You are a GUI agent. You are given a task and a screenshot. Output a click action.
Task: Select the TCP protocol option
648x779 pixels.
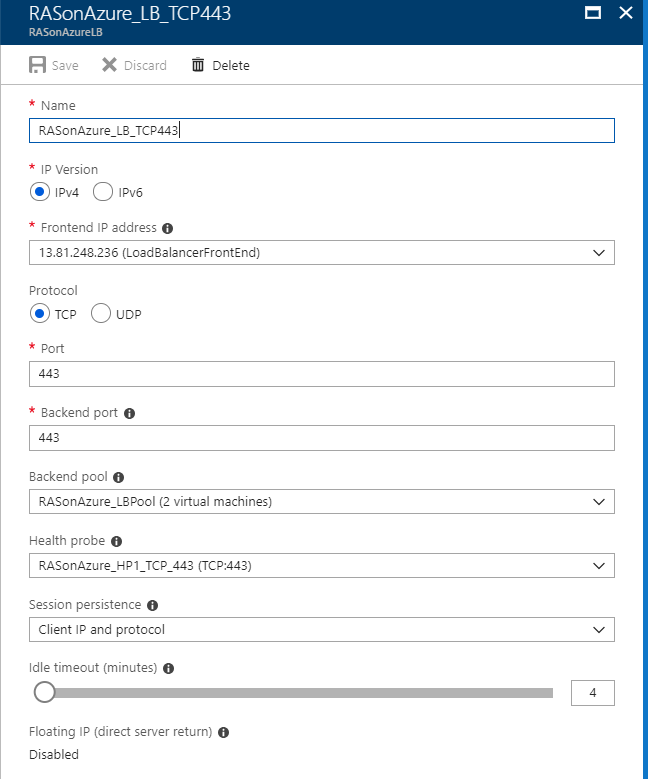click(x=39, y=314)
